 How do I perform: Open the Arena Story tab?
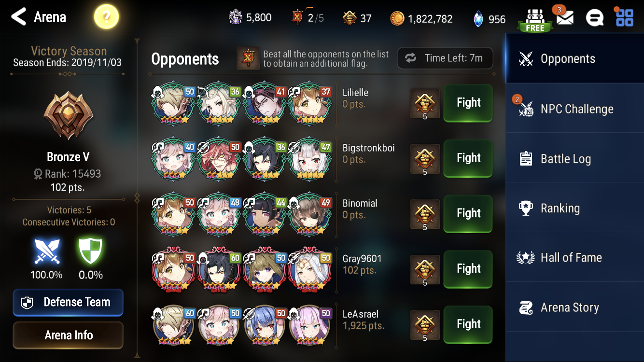574,307
